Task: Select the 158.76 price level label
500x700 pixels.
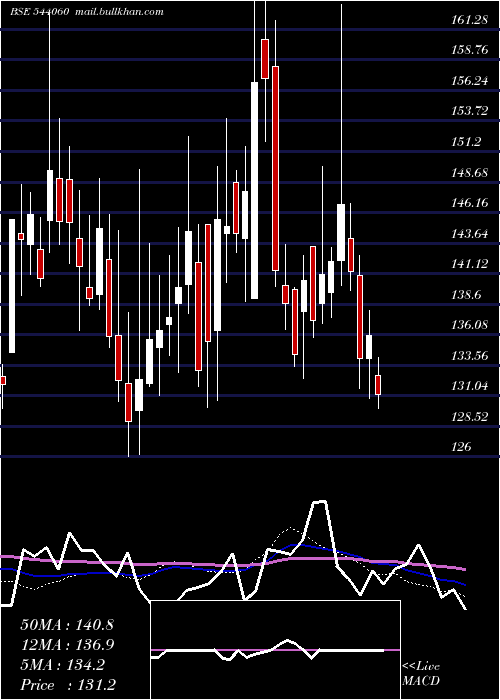Action: click(x=469, y=50)
